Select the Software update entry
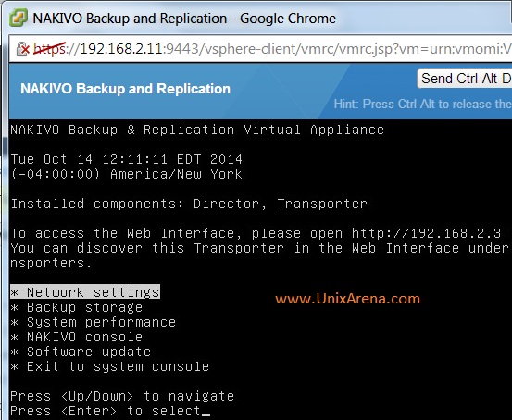 pyautogui.click(x=81, y=352)
